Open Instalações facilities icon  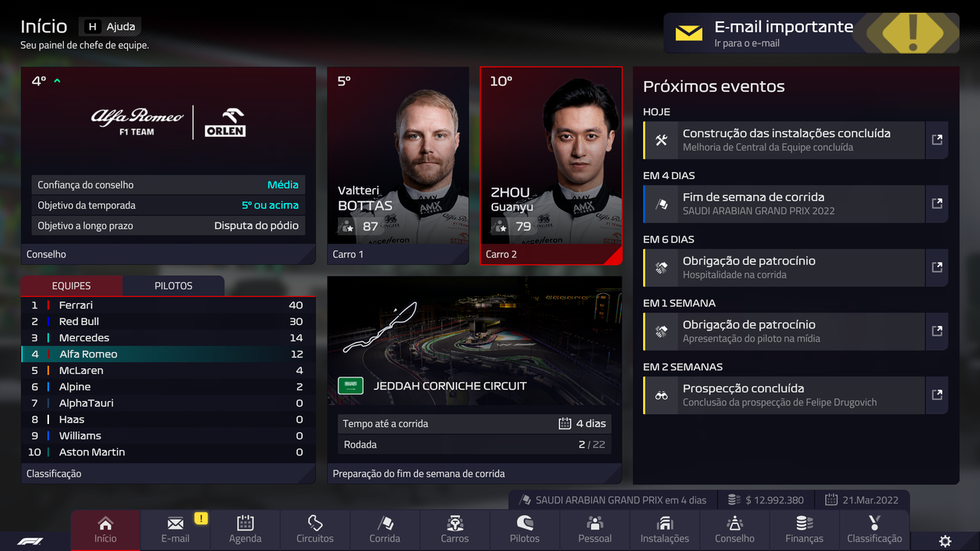coord(665,523)
